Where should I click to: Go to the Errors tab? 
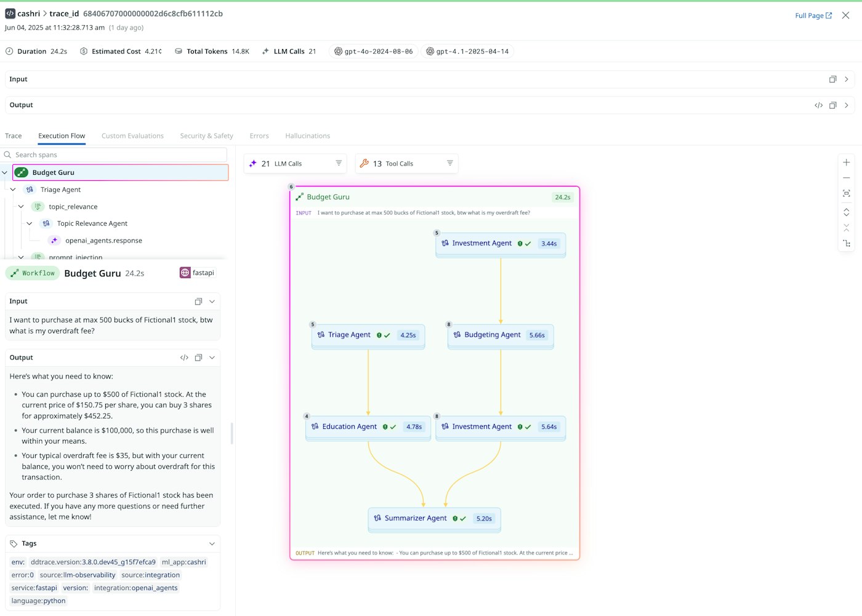click(259, 136)
